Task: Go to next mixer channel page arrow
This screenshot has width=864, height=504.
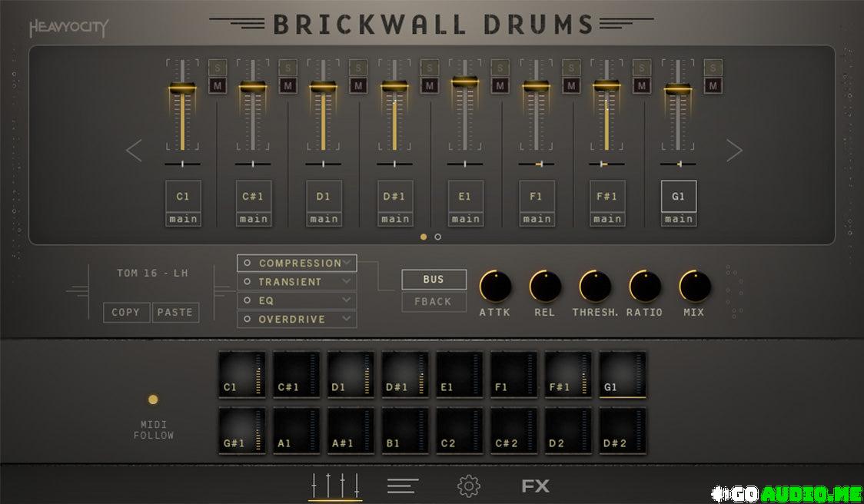Action: pos(734,151)
